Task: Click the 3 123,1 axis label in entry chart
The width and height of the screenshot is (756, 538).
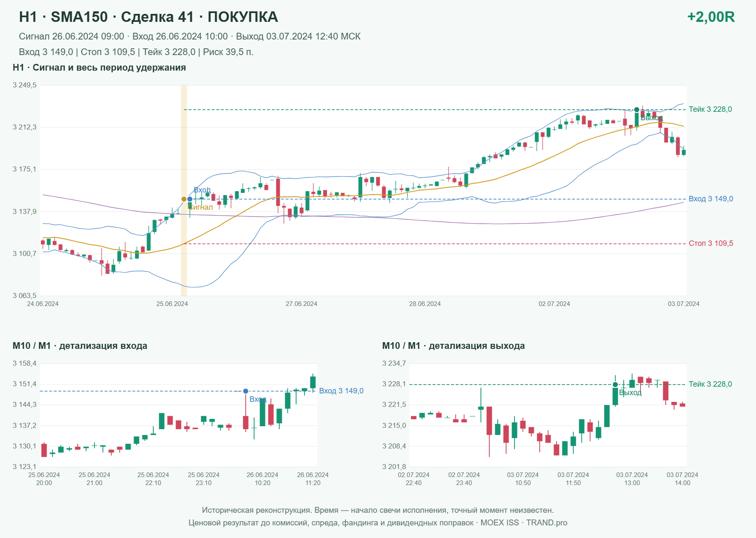Action: pyautogui.click(x=24, y=467)
